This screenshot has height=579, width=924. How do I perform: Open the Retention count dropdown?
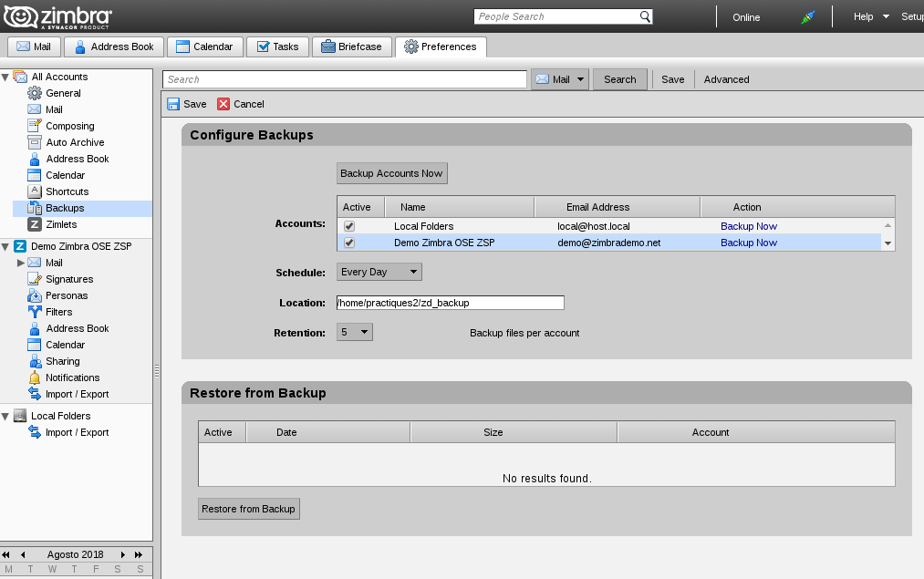tap(355, 333)
